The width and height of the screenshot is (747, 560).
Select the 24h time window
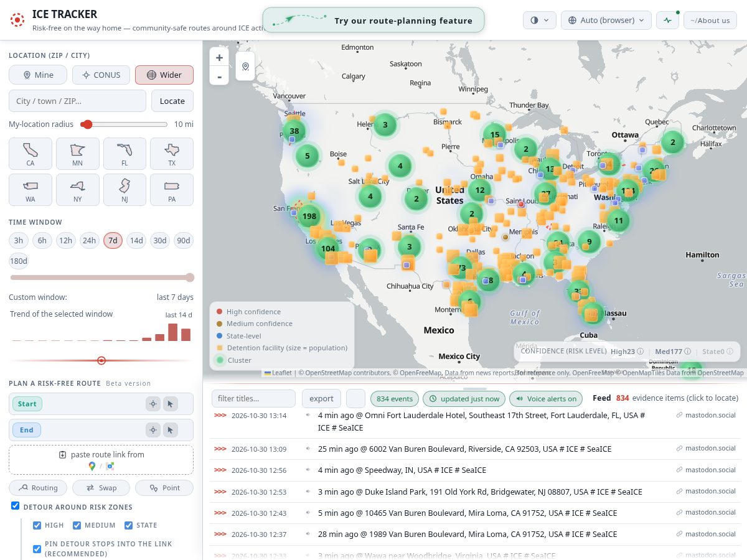coord(89,240)
